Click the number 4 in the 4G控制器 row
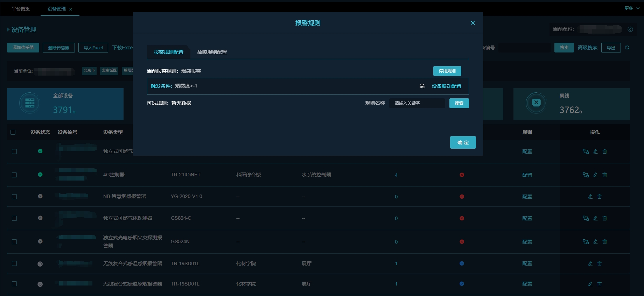 tap(396, 175)
